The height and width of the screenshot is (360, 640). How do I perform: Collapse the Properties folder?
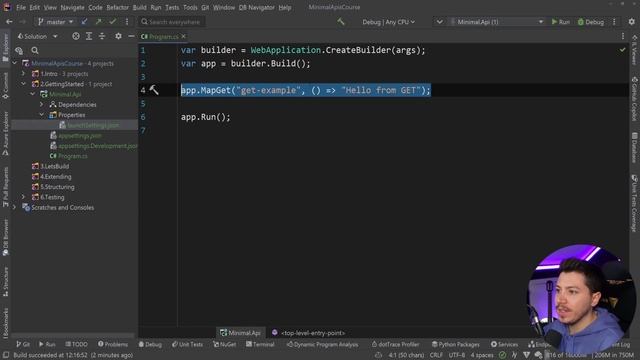[42, 115]
